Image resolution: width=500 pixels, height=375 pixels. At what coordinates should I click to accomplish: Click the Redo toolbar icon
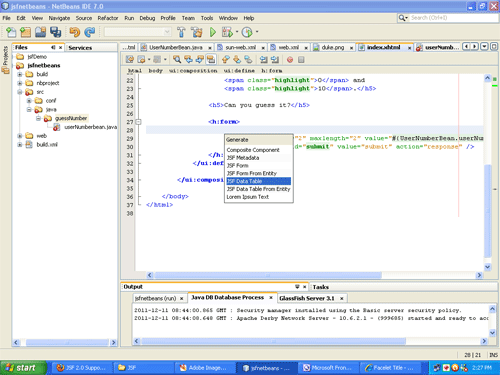pyautogui.click(x=90, y=32)
